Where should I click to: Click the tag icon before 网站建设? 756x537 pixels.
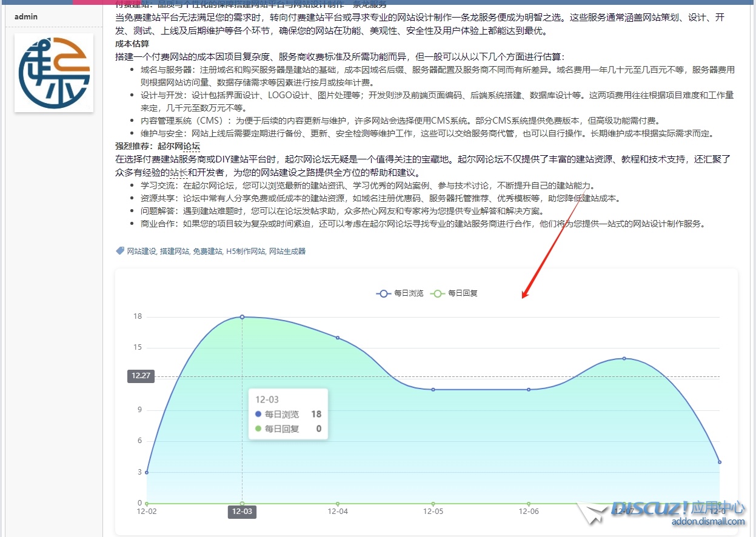pos(120,251)
